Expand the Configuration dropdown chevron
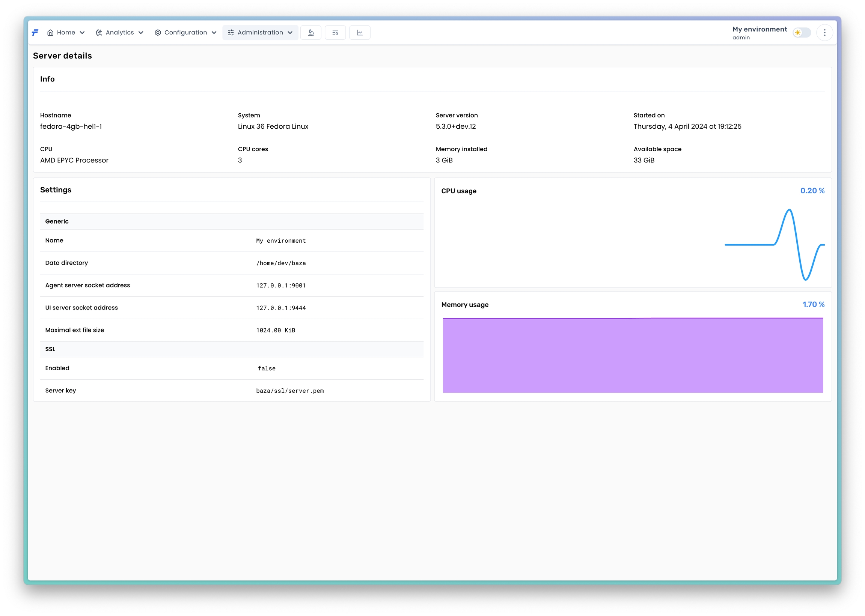 tap(214, 33)
